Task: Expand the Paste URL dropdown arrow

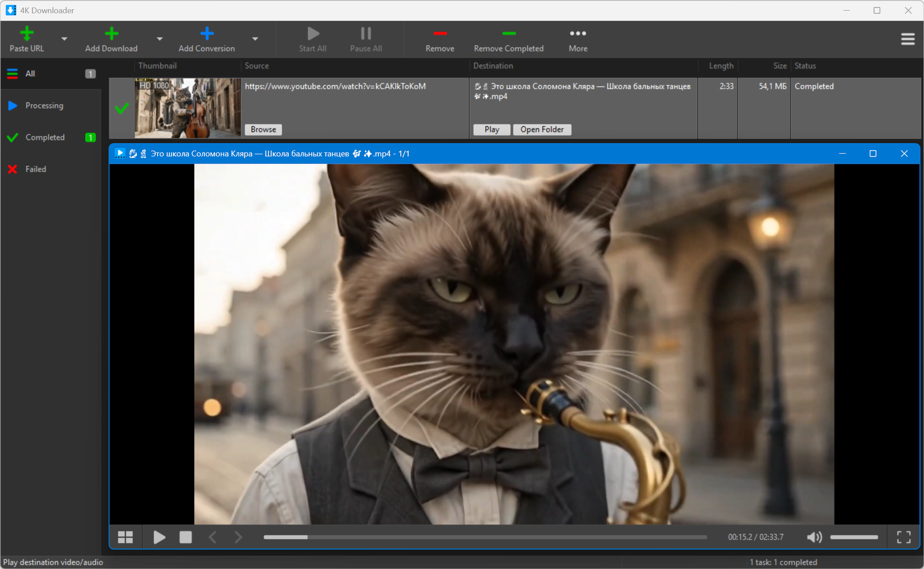Action: pos(64,39)
